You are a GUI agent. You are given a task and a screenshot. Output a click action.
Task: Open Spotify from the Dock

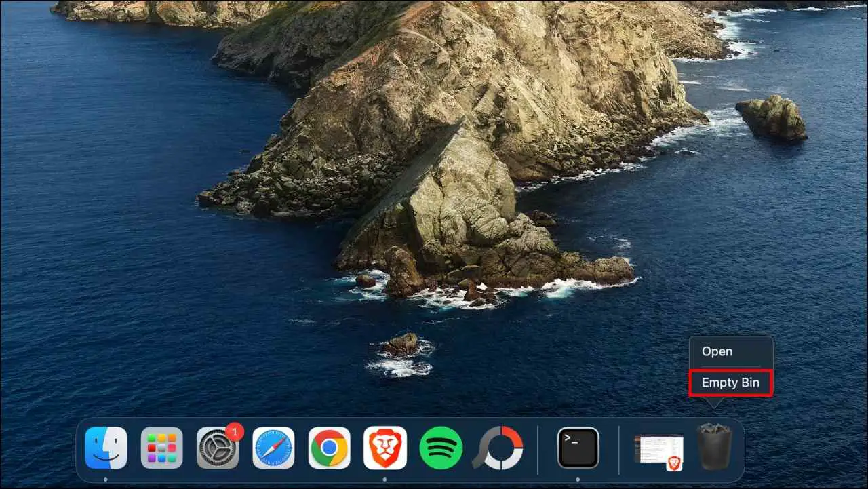click(441, 448)
